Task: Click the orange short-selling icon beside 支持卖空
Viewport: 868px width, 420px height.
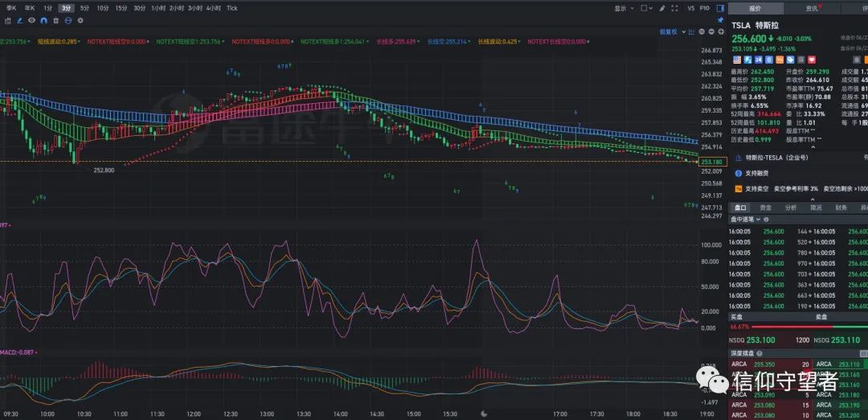Action: pyautogui.click(x=738, y=188)
